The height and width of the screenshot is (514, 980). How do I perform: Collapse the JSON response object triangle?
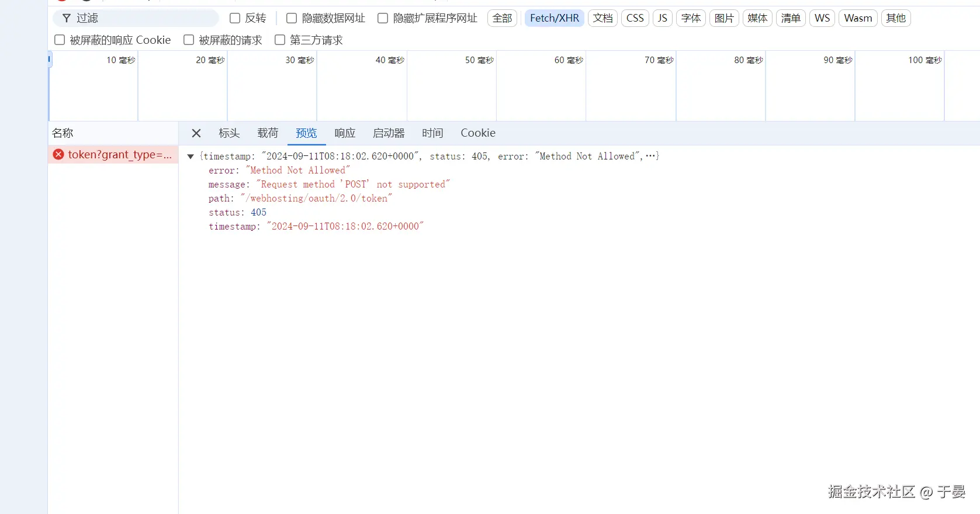(x=191, y=157)
